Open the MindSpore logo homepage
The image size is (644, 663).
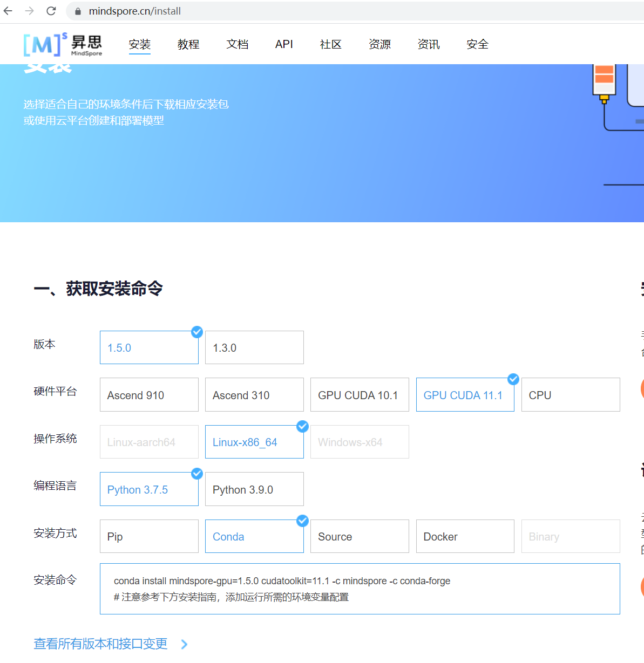point(63,44)
